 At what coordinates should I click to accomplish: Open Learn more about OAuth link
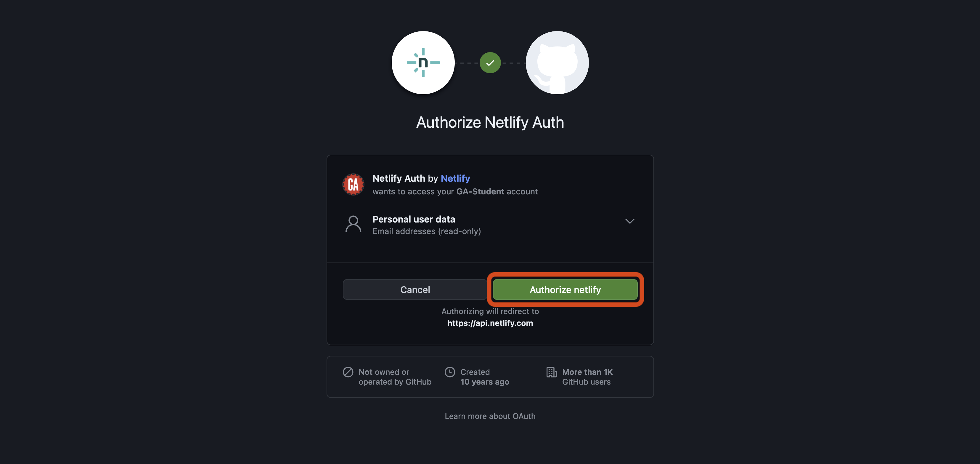[x=490, y=416]
